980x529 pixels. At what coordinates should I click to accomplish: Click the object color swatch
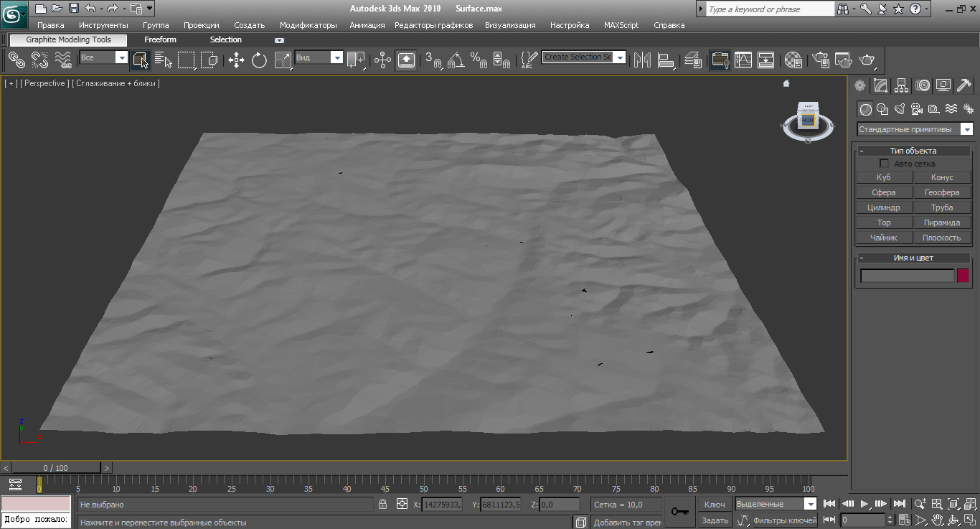[x=963, y=276]
